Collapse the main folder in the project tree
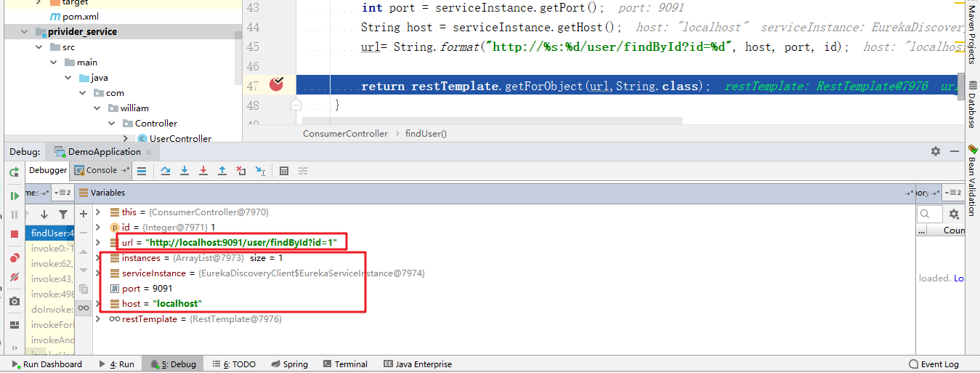This screenshot has width=980, height=373. [54, 62]
